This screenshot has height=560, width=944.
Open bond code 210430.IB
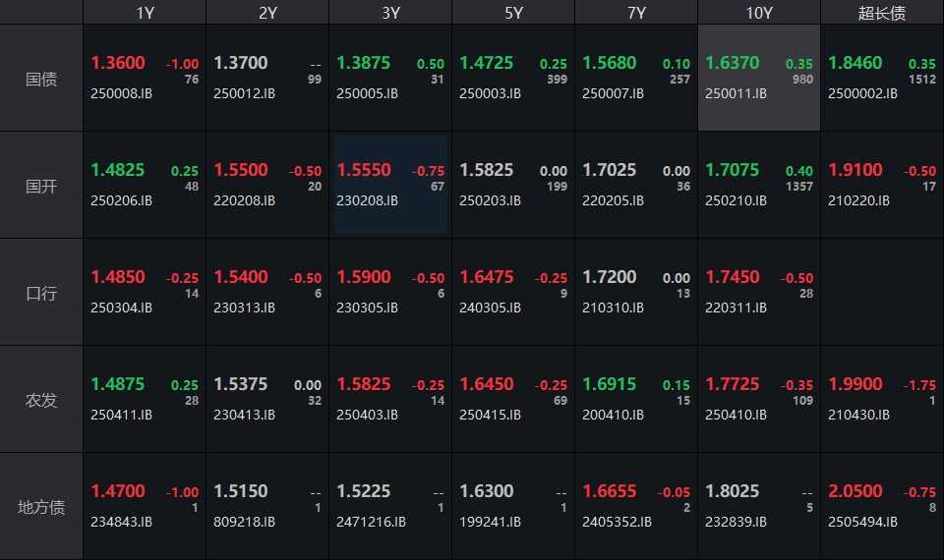(858, 415)
